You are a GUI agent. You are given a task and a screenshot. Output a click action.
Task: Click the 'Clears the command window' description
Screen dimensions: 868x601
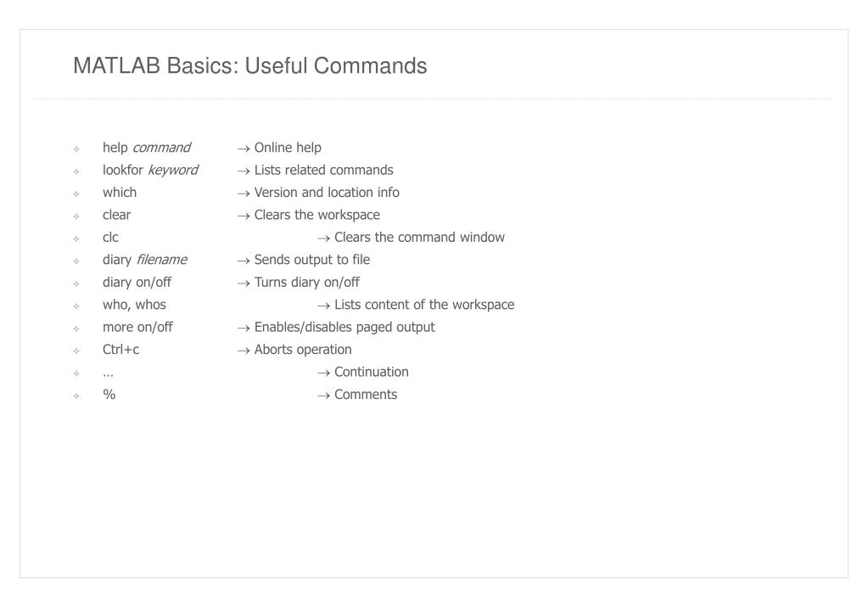coord(419,237)
